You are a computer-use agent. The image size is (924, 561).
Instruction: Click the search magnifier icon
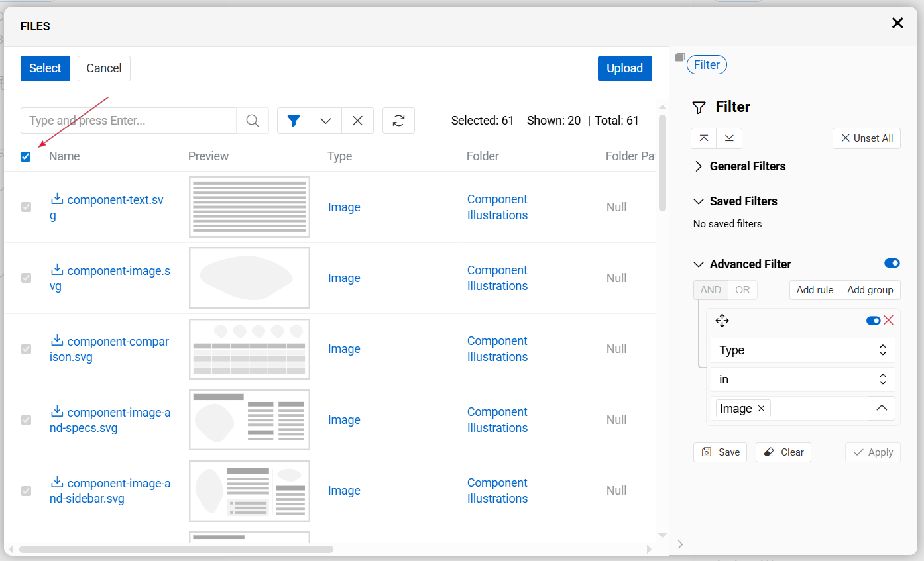click(x=253, y=121)
